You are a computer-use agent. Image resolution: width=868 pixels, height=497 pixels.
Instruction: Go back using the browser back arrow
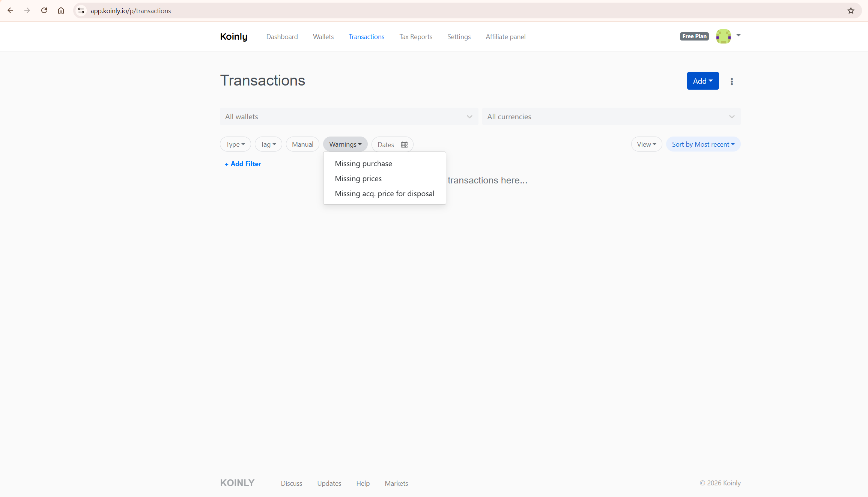click(10, 11)
